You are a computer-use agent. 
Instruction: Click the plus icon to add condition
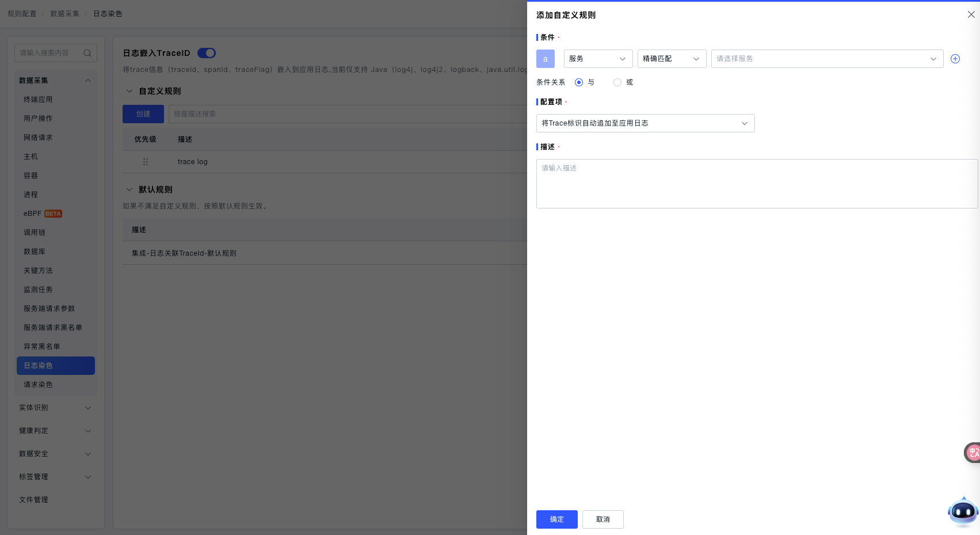coord(955,59)
